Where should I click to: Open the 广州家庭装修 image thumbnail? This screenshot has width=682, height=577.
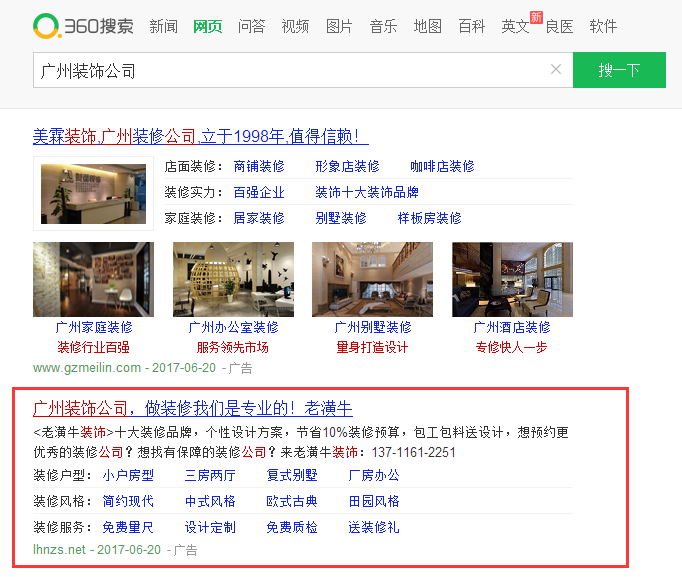[x=93, y=279]
